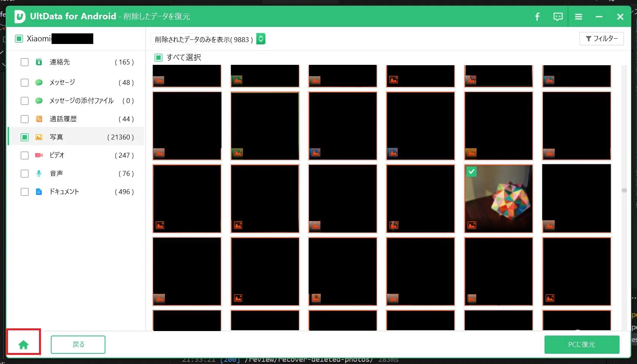Enable the メッセージ checkbox
Viewport: 637px width, 364px height.
tap(25, 83)
